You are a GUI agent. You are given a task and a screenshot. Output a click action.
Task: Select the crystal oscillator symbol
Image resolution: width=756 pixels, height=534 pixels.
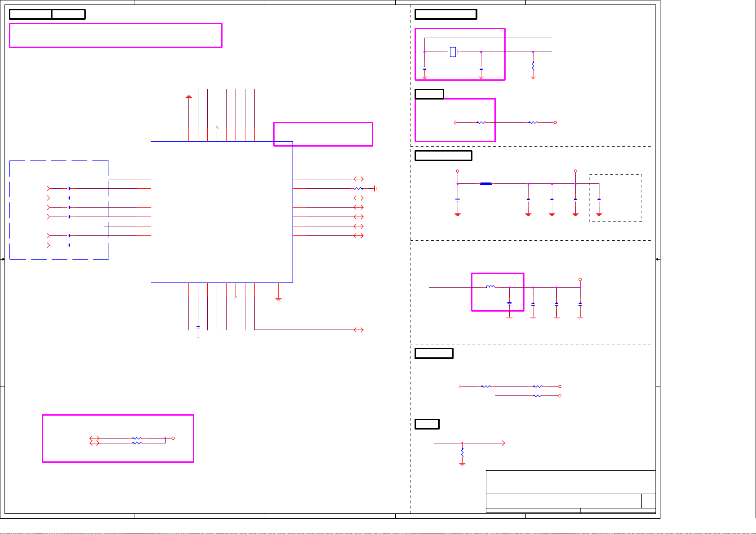(x=453, y=52)
